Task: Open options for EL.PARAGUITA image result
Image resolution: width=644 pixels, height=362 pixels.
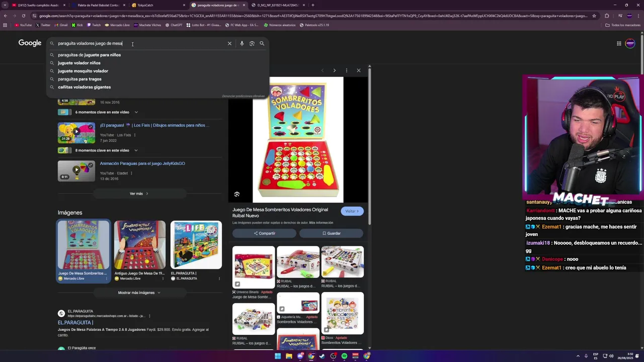Action: pos(219,278)
